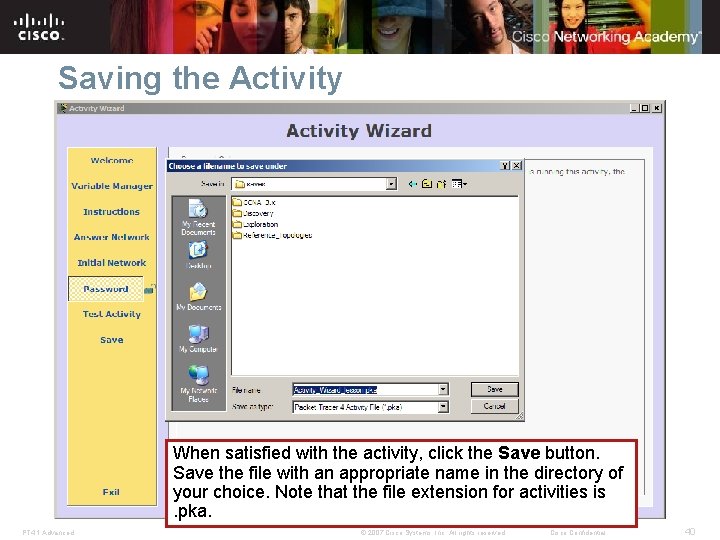
Task: Select the CCNA folder in file list
Action: tap(254, 202)
